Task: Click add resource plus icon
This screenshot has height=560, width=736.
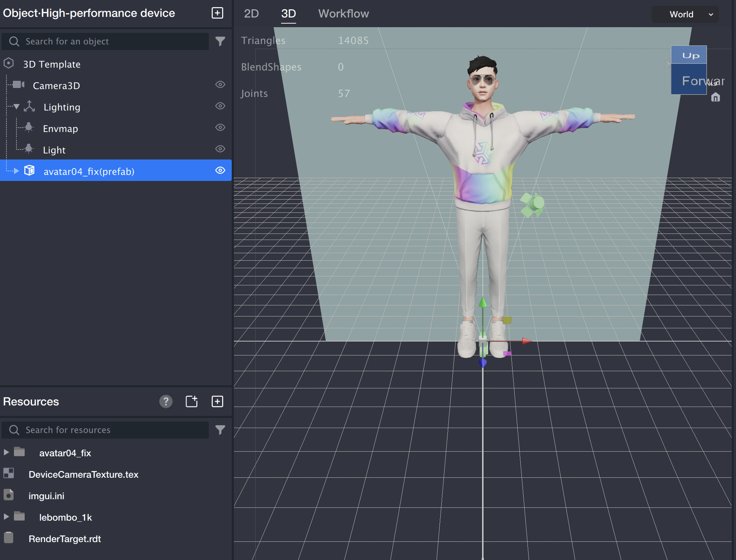Action: pyautogui.click(x=217, y=401)
